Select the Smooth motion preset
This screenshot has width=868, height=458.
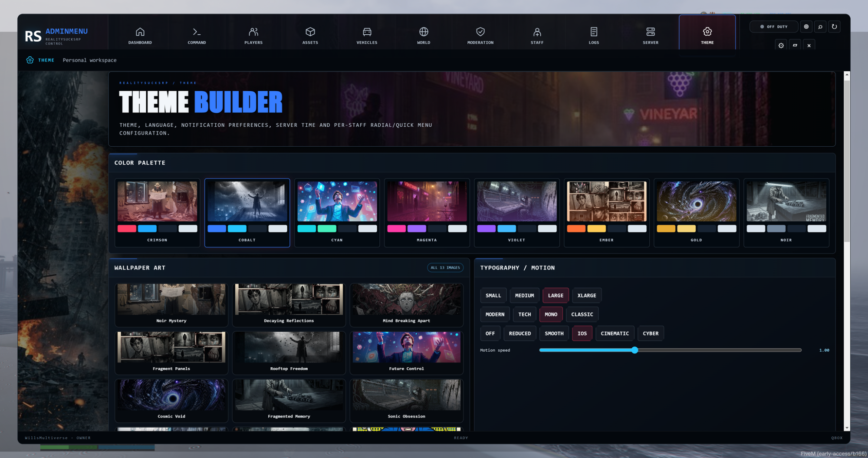pyautogui.click(x=554, y=333)
